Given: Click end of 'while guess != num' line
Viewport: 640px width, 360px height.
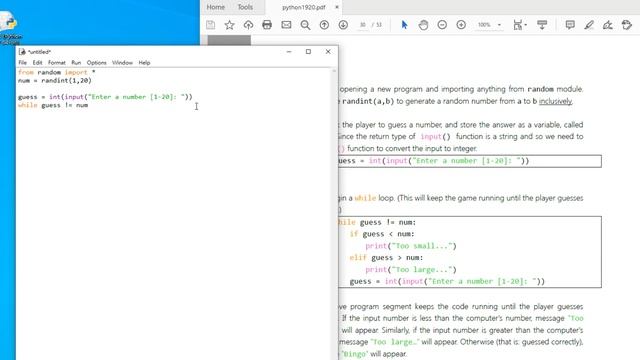Looking at the screenshot, I should pos(89,105).
